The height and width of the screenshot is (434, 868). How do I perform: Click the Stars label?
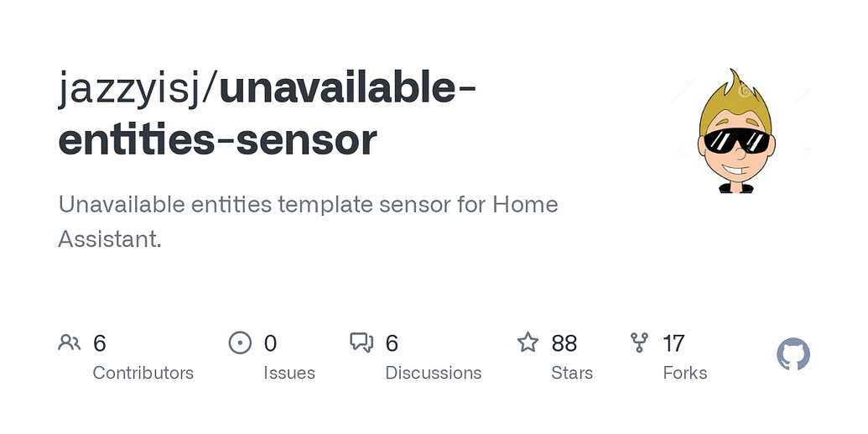click(572, 373)
